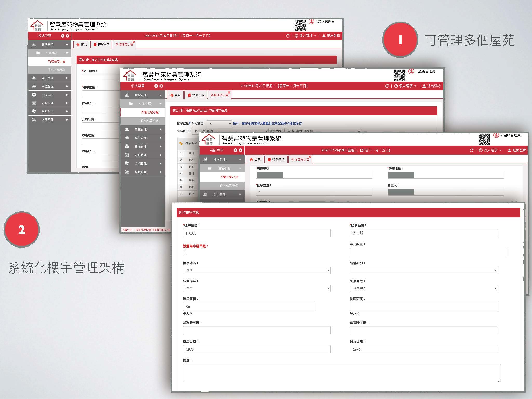
Task: Click the 系統管理 icon in the backmost window sidebar
Action: [x=34, y=111]
